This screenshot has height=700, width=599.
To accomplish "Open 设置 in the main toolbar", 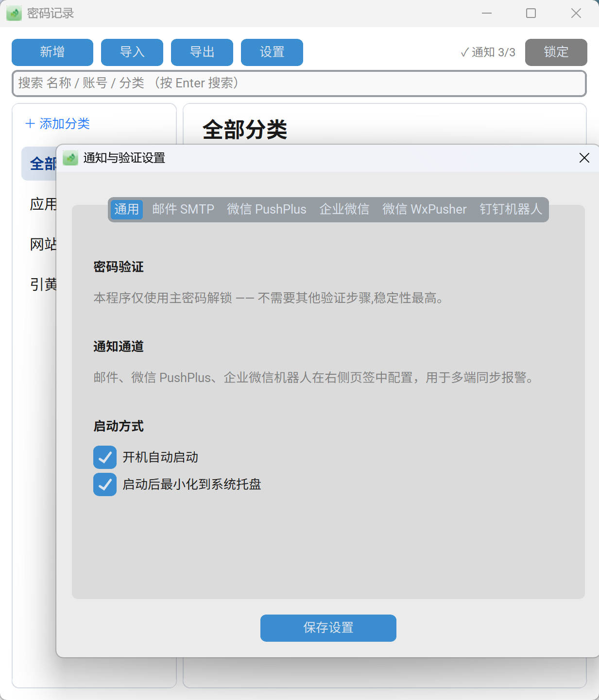I will pos(272,52).
